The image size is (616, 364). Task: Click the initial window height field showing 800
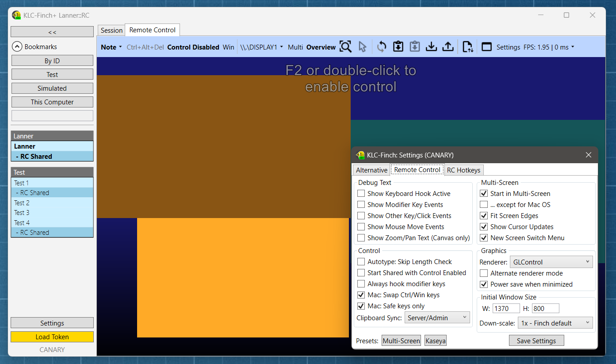pyautogui.click(x=546, y=308)
